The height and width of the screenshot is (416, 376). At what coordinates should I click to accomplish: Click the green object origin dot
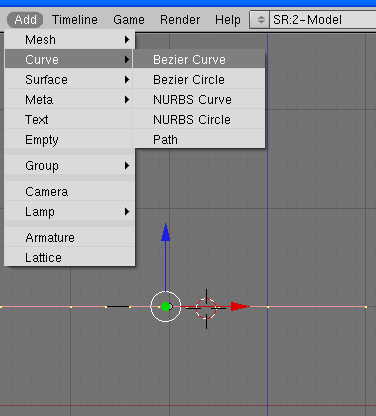tap(166, 306)
